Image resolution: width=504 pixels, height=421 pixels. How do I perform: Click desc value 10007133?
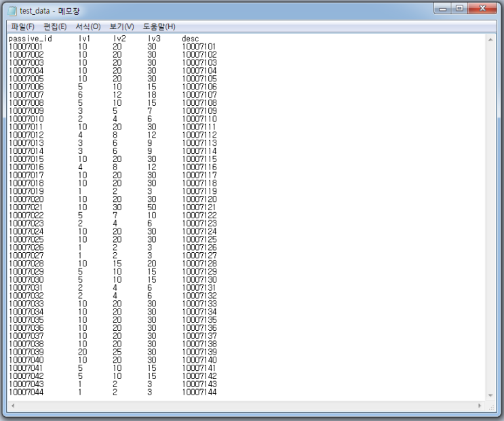(x=199, y=304)
